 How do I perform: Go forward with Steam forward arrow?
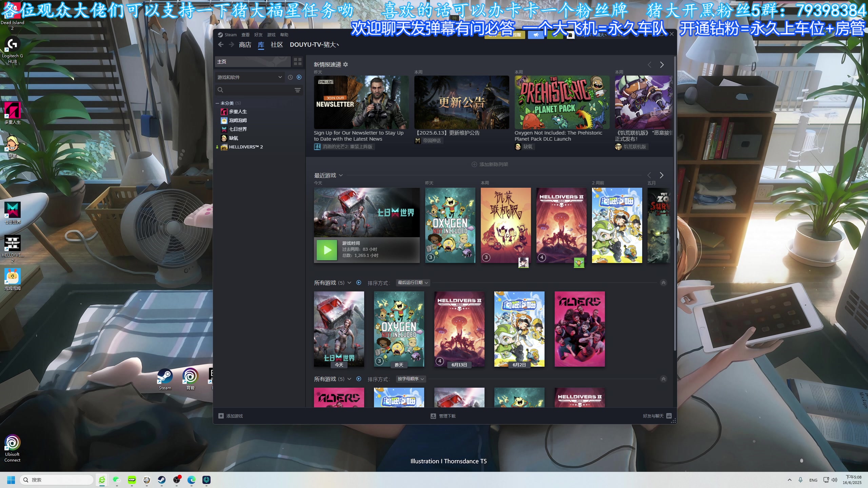[232, 44]
